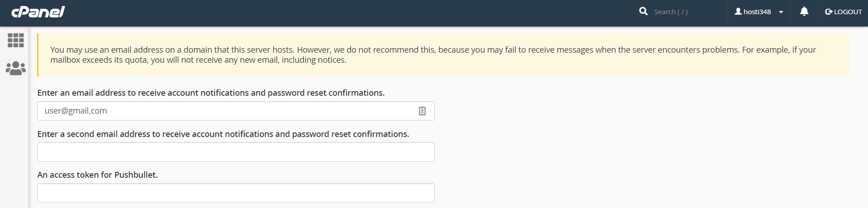Open the hosti348 account menu
The height and width of the screenshot is (208, 868).
click(757, 12)
